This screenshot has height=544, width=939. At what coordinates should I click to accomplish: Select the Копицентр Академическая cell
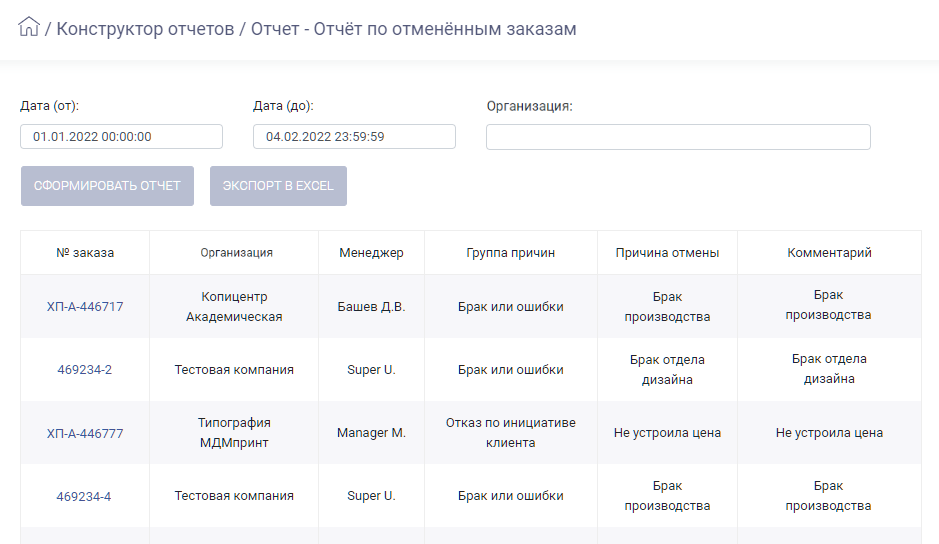(234, 307)
